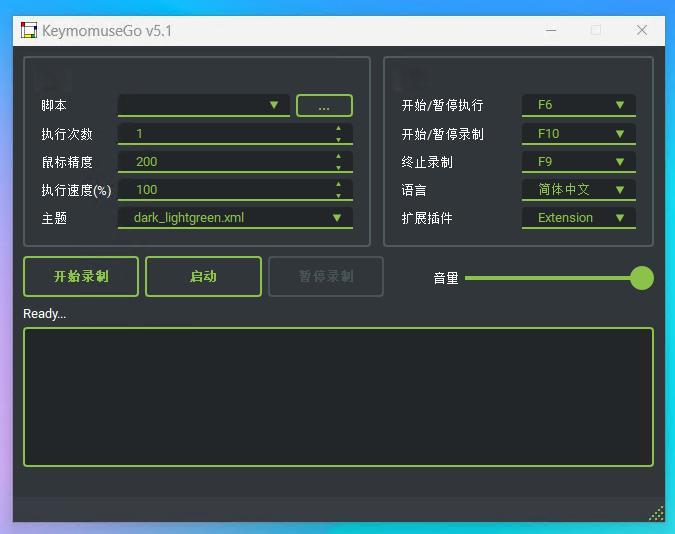Image resolution: width=675 pixels, height=534 pixels.
Task: Click the KeymouseGo app icon in title bar
Action: point(29,30)
